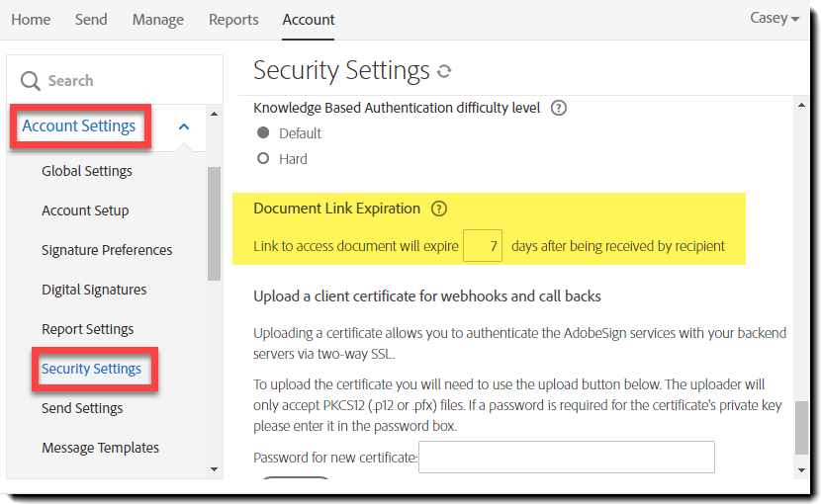Click the sidebar scroll down arrow
The height and width of the screenshot is (504, 821).
tap(215, 468)
